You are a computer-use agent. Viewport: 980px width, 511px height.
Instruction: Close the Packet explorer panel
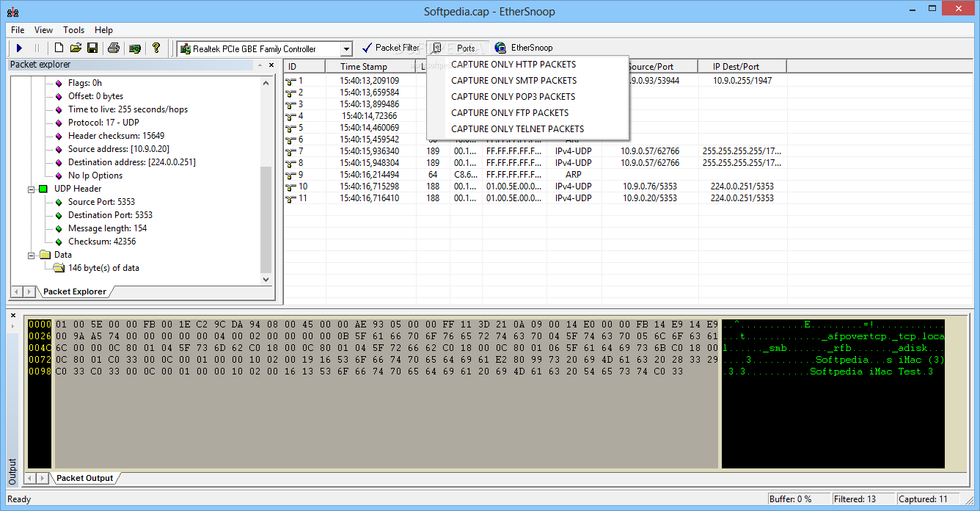[271, 65]
